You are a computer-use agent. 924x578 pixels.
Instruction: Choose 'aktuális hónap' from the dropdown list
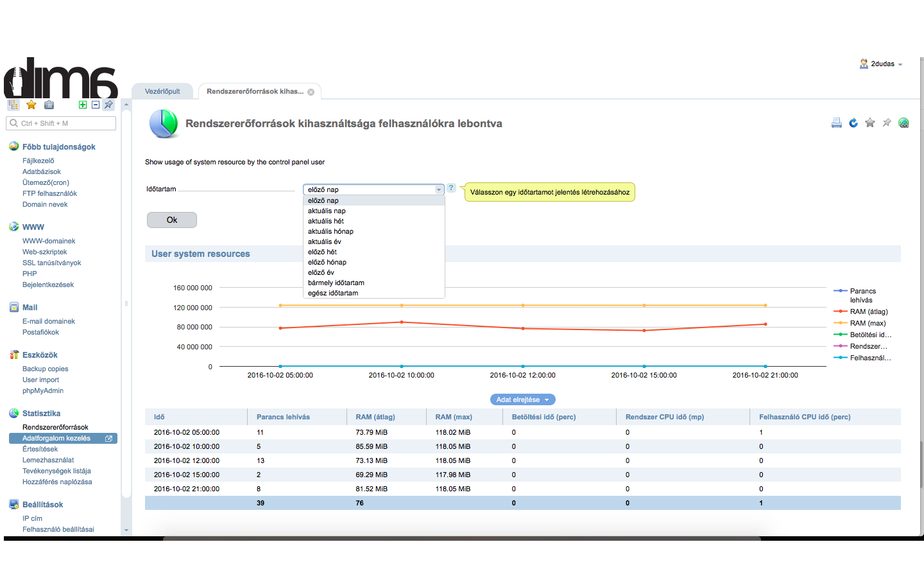point(373,231)
